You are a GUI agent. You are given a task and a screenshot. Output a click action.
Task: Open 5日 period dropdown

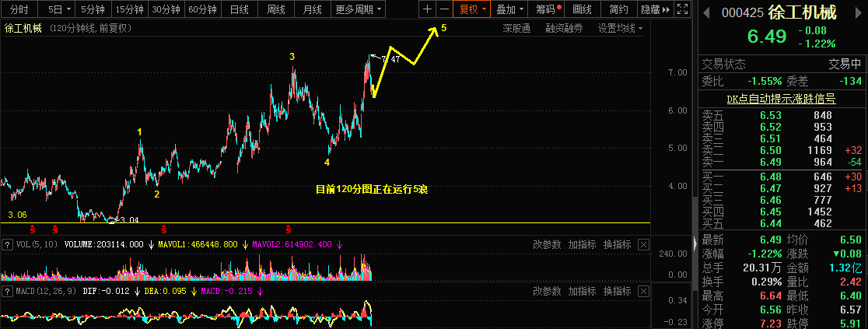tap(58, 9)
